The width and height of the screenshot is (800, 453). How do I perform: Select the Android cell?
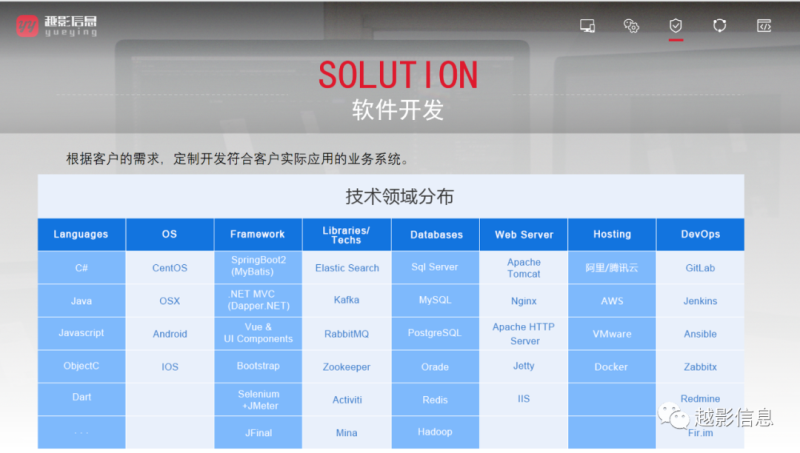pos(169,333)
